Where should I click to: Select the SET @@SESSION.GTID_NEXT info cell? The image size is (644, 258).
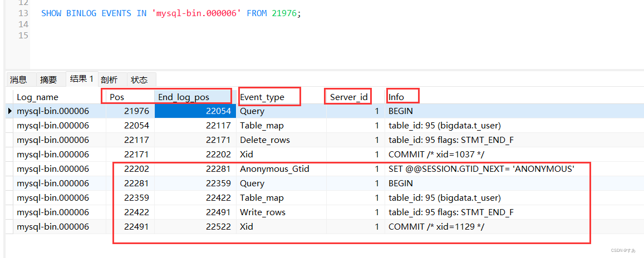513,168
